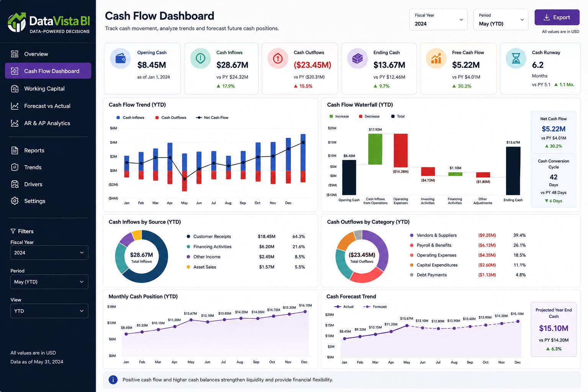
Task: Click the Capital Expenditures row label
Action: tap(437, 265)
